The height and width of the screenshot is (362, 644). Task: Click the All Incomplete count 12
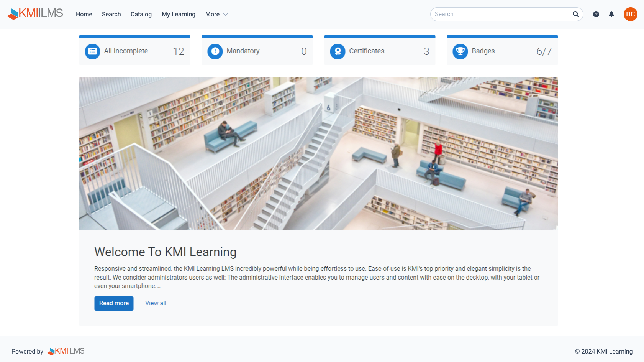(179, 51)
